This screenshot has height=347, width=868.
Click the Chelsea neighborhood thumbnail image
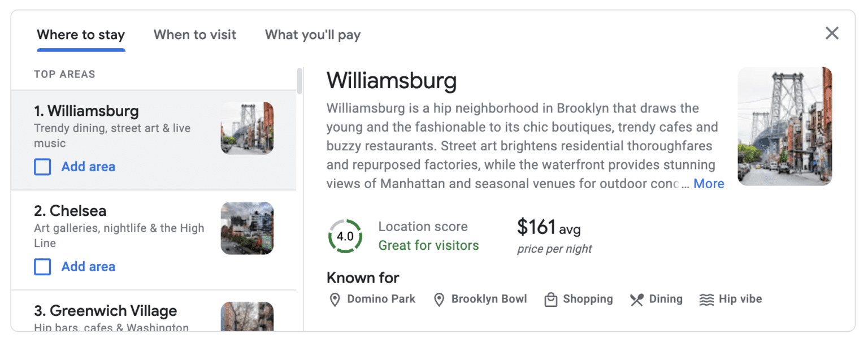[x=247, y=228]
